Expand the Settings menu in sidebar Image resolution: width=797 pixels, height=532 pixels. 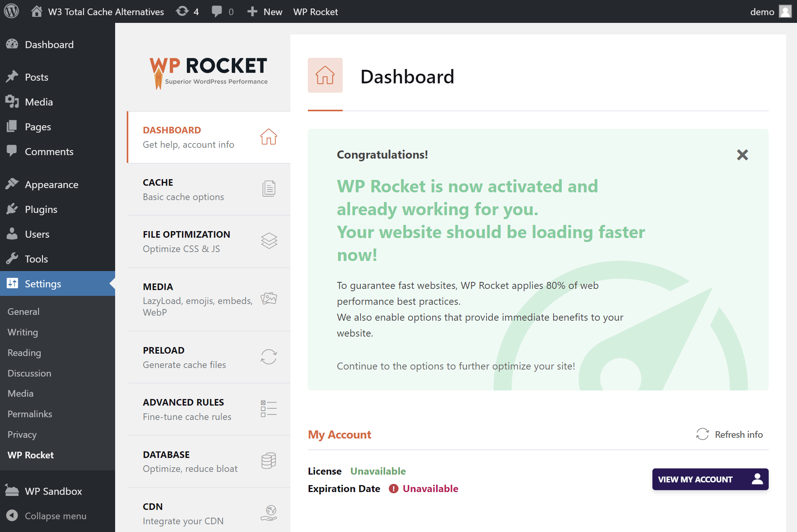[42, 283]
